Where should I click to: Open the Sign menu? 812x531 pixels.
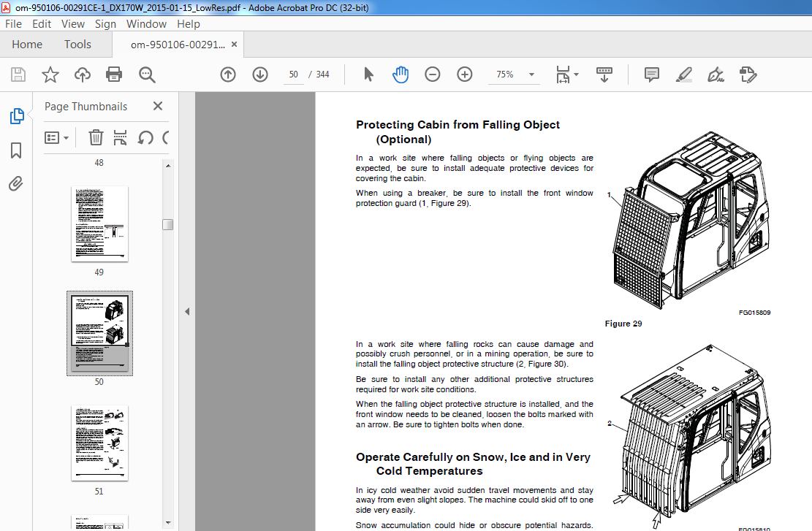(x=106, y=24)
